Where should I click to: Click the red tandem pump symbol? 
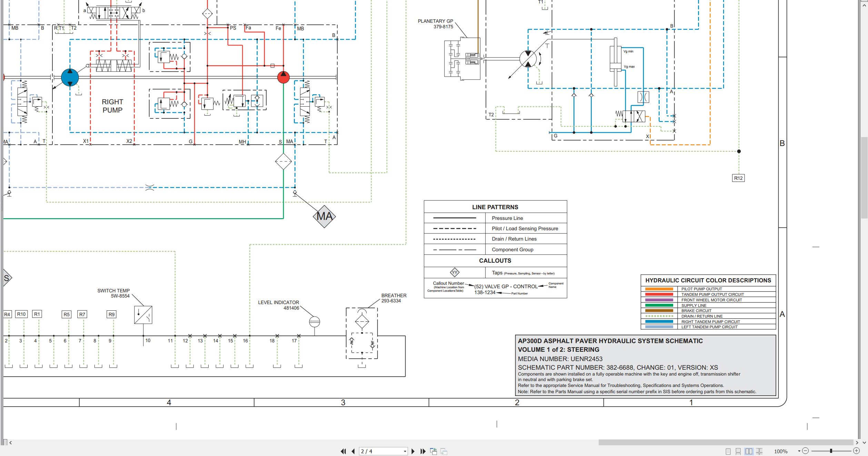(x=283, y=77)
